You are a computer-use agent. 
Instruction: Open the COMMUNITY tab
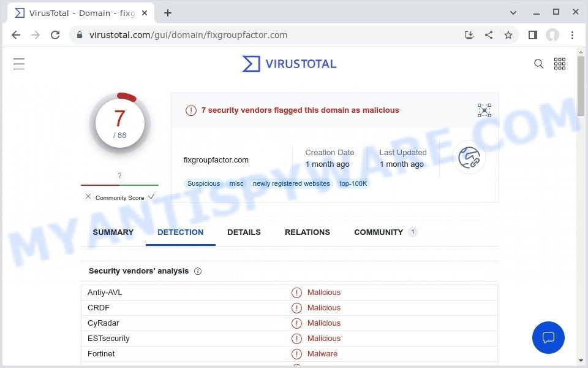385,232
